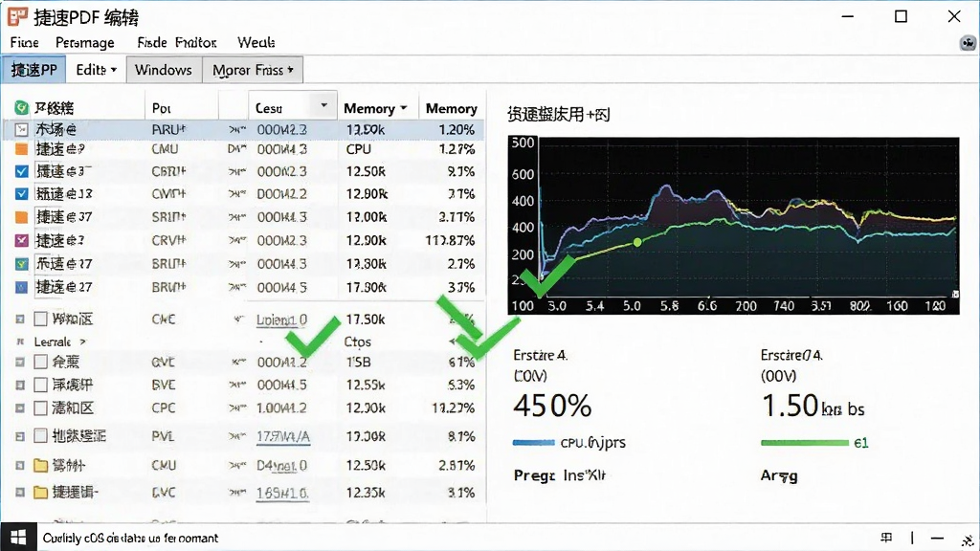Click the 450% value
Image resolution: width=980 pixels, height=551 pixels.
pos(552,406)
